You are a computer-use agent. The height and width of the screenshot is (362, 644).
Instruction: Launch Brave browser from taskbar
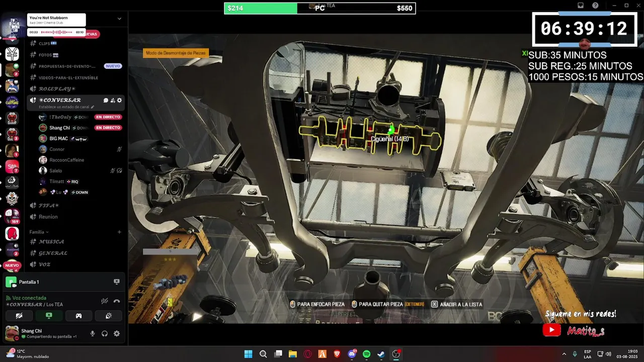point(337,354)
